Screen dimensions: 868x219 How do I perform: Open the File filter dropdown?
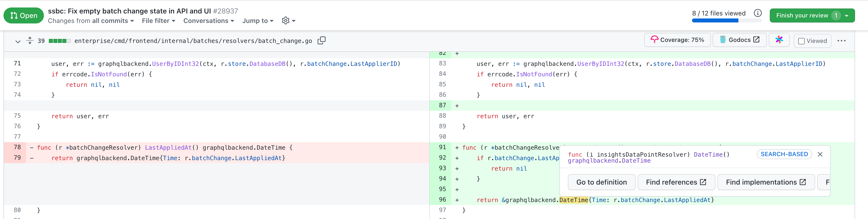tap(158, 21)
